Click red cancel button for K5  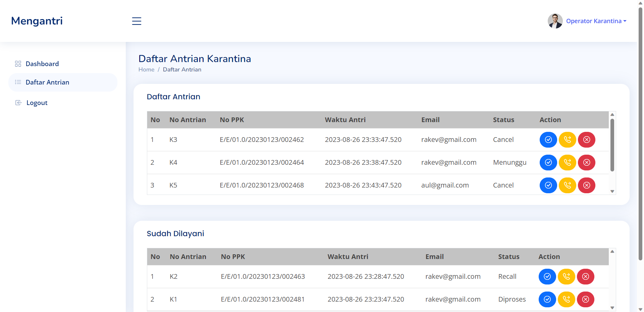click(x=587, y=185)
